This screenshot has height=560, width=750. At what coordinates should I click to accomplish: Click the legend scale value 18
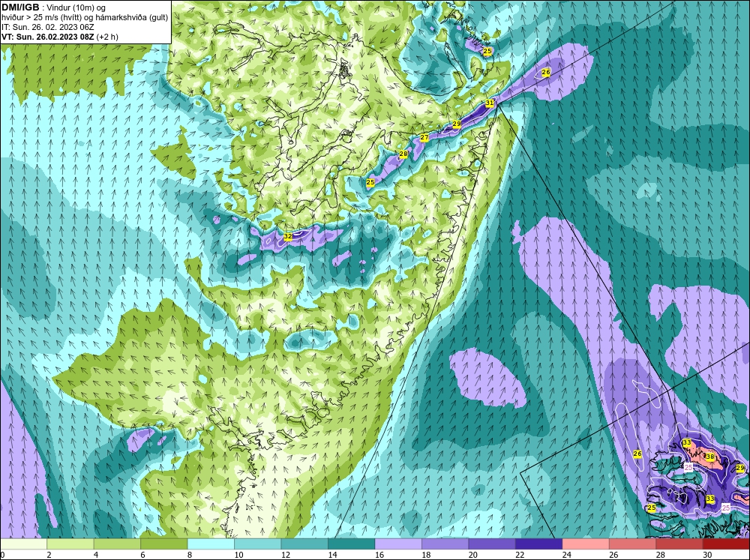pos(426,555)
